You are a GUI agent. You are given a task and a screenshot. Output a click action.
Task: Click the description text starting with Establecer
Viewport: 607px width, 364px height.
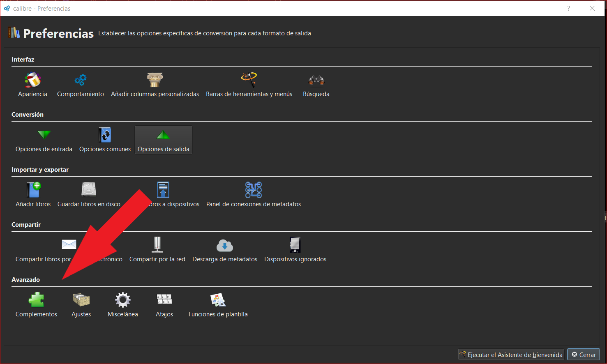[205, 33]
